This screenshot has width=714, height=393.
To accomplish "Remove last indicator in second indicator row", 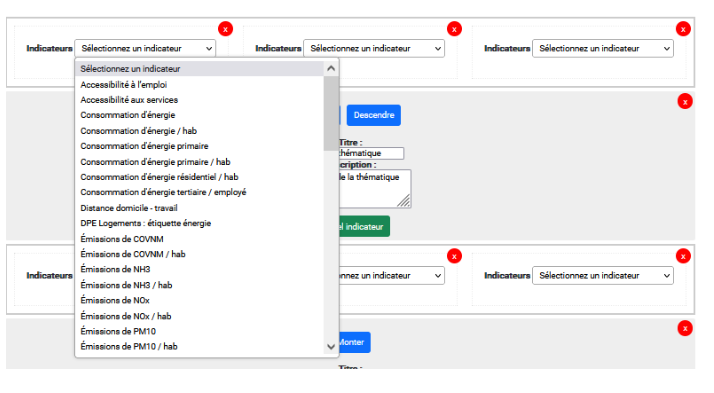I will pos(683,256).
